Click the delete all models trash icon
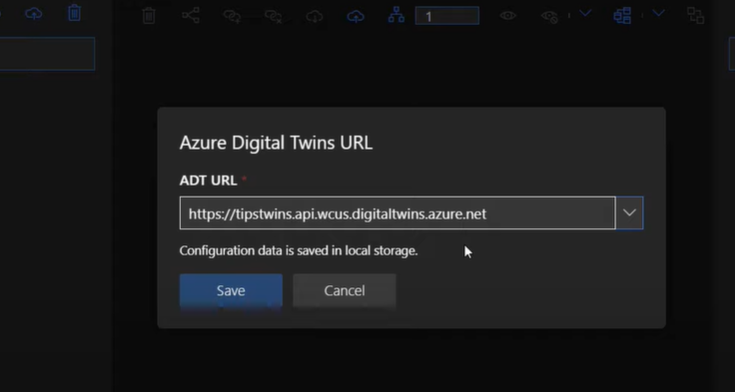This screenshot has height=392, width=735. [75, 13]
